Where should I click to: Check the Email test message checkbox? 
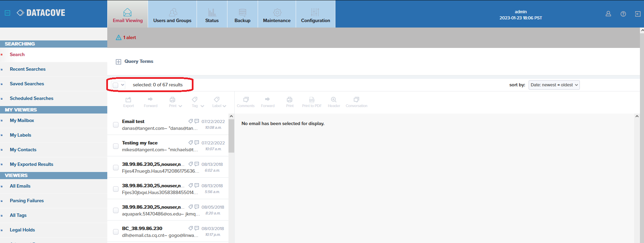click(116, 125)
